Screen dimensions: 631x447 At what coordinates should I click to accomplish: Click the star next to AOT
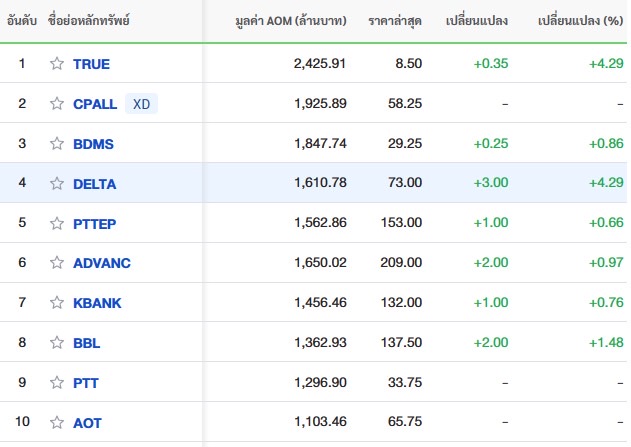[57, 422]
